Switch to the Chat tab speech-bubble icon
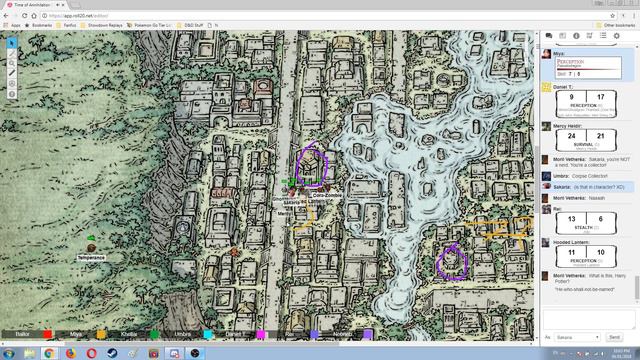Screen dimensions: 640x360 549,36
